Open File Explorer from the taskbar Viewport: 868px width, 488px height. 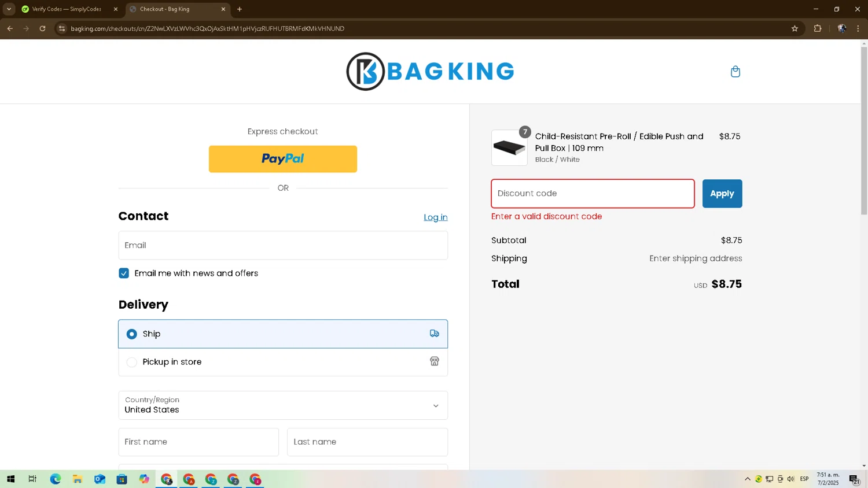coord(77,479)
